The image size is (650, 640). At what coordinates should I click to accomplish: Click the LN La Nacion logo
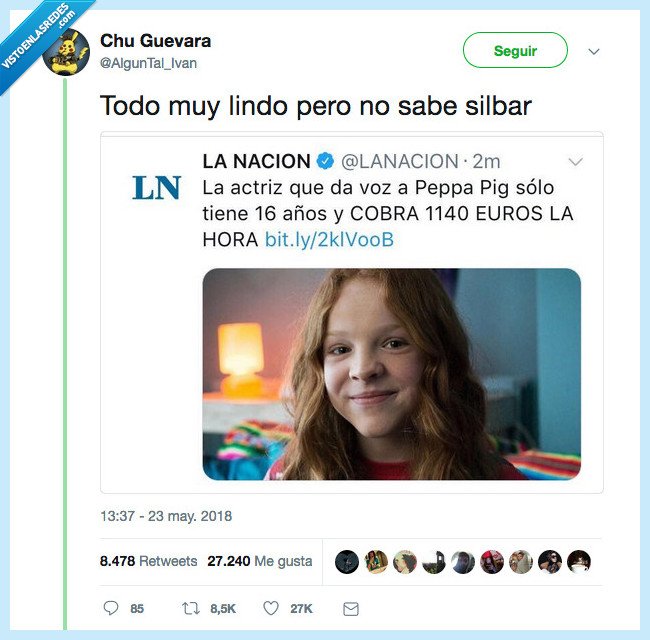pyautogui.click(x=156, y=188)
